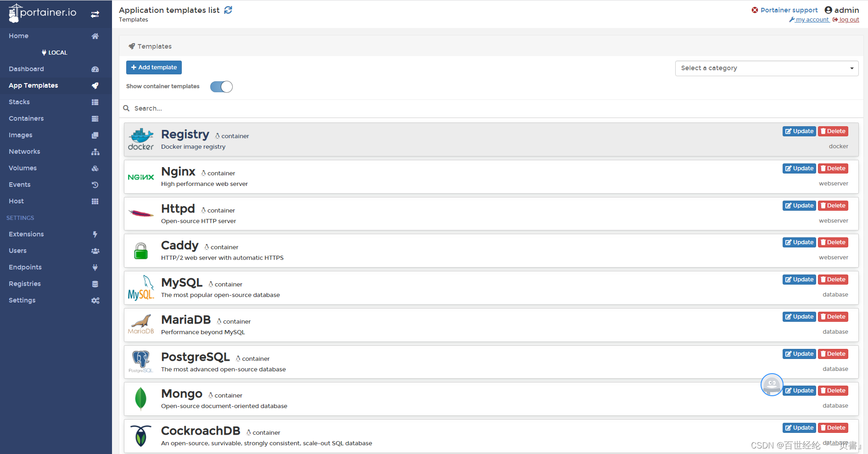The image size is (868, 454).
Task: Click the Stacks list icon
Action: (x=95, y=102)
